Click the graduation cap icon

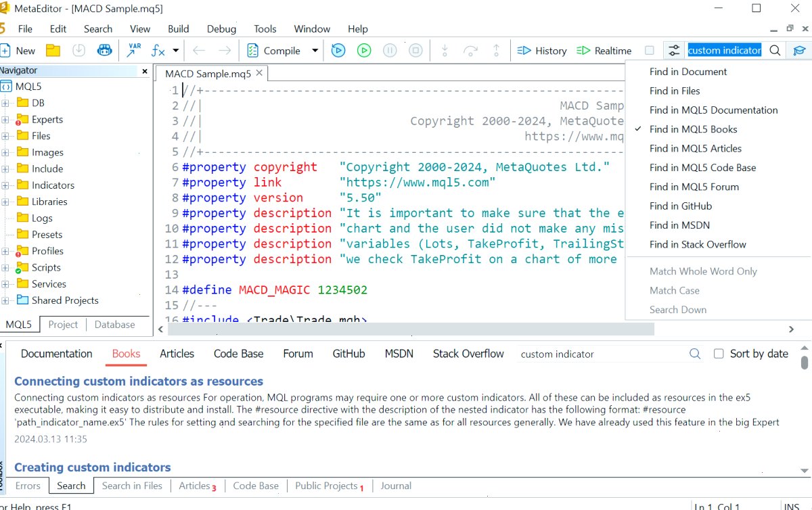(x=799, y=51)
